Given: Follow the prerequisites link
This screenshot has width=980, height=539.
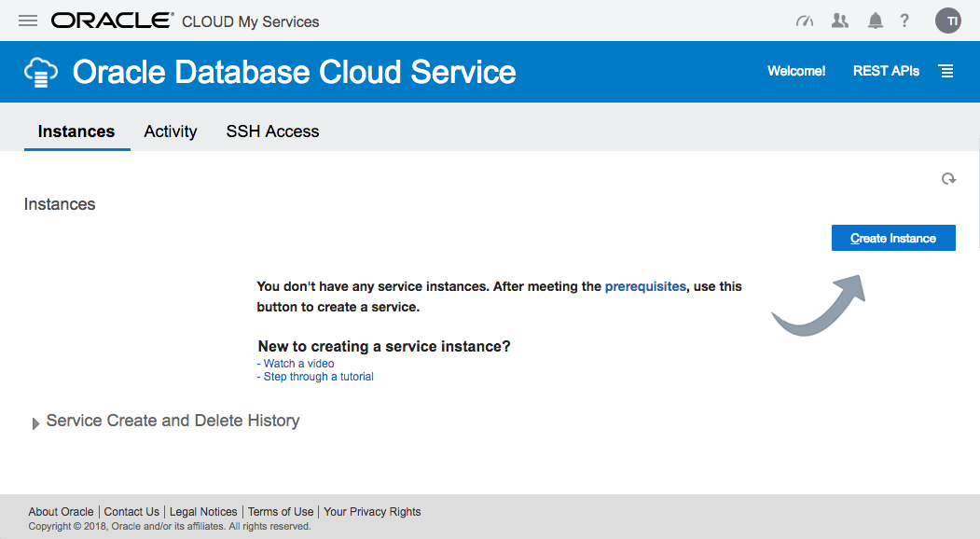Looking at the screenshot, I should coord(645,286).
